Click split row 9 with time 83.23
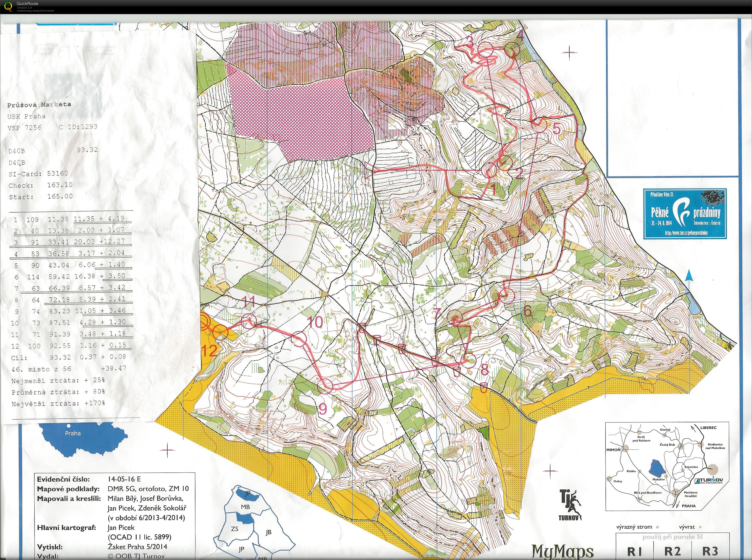 (x=69, y=311)
